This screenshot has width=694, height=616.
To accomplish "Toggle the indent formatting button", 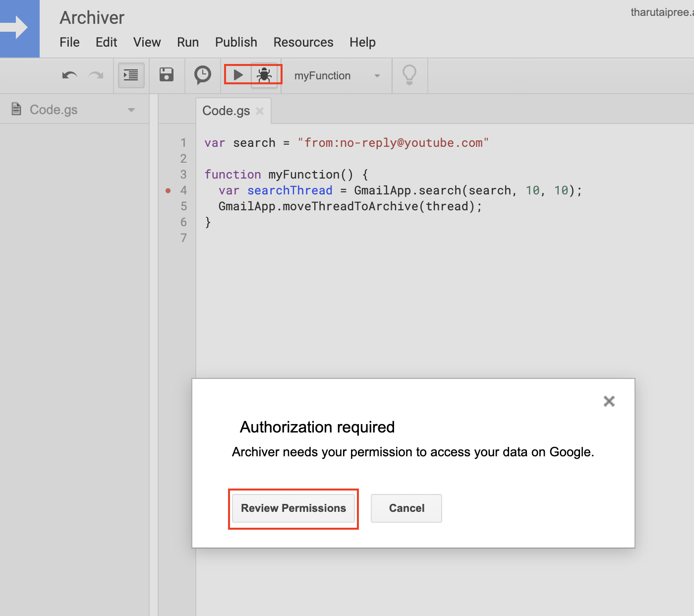I will [x=131, y=75].
